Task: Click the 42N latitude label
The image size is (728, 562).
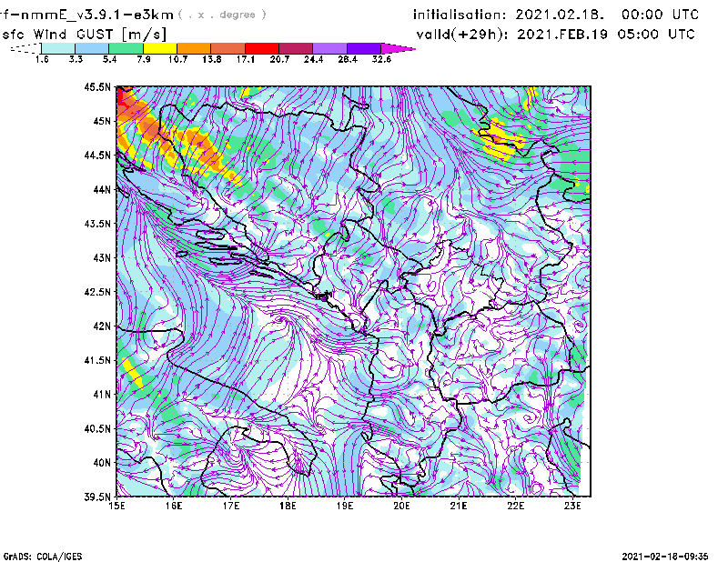Action: (x=102, y=326)
